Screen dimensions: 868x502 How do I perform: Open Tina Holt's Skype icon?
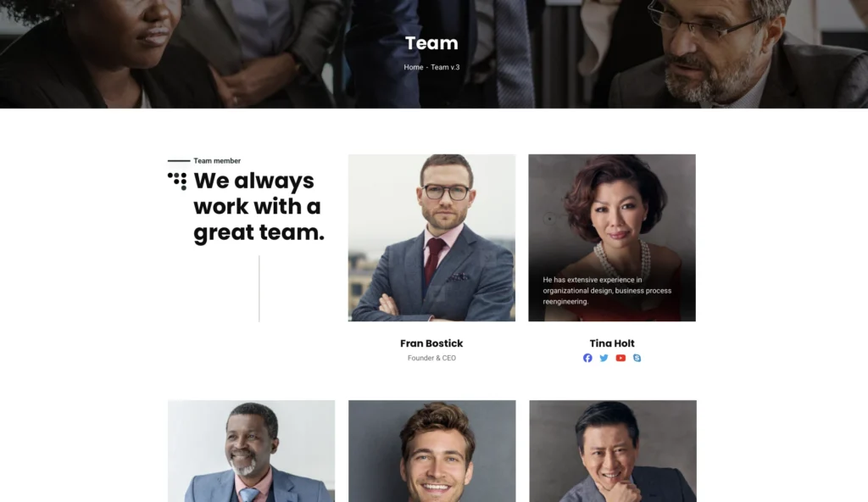pos(637,358)
